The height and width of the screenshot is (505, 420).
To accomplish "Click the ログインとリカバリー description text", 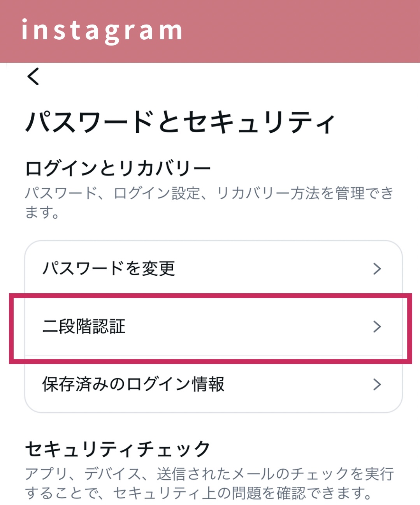I will (x=209, y=194).
